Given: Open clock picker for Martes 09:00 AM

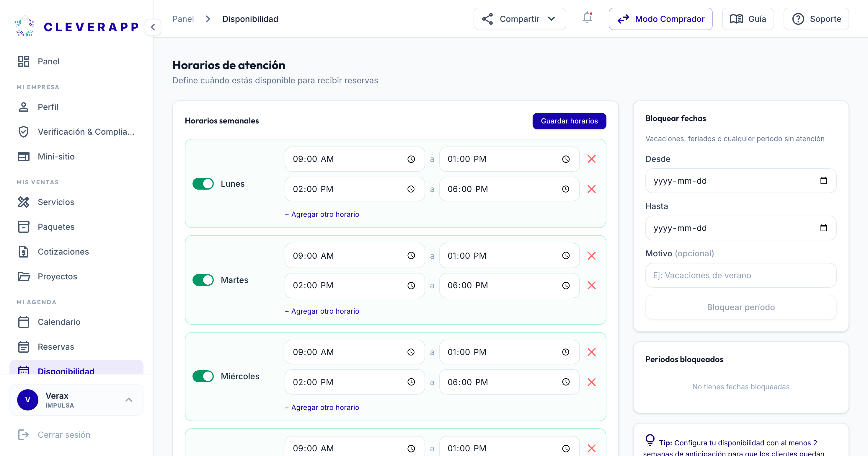Looking at the screenshot, I should 411,256.
